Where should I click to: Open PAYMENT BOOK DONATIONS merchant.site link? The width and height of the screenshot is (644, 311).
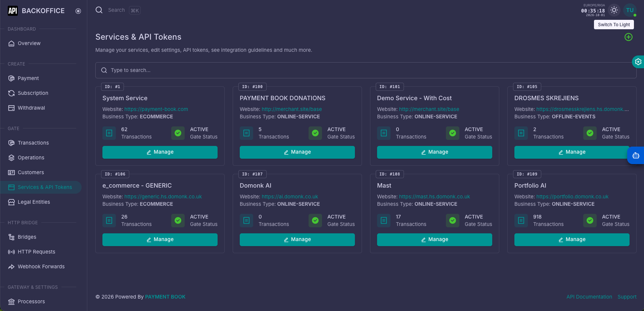[292, 109]
